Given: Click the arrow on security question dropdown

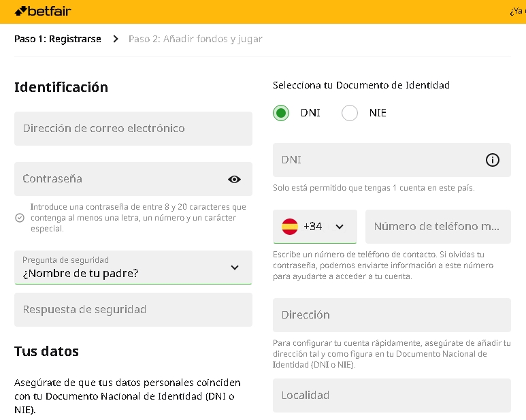Looking at the screenshot, I should tap(235, 268).
